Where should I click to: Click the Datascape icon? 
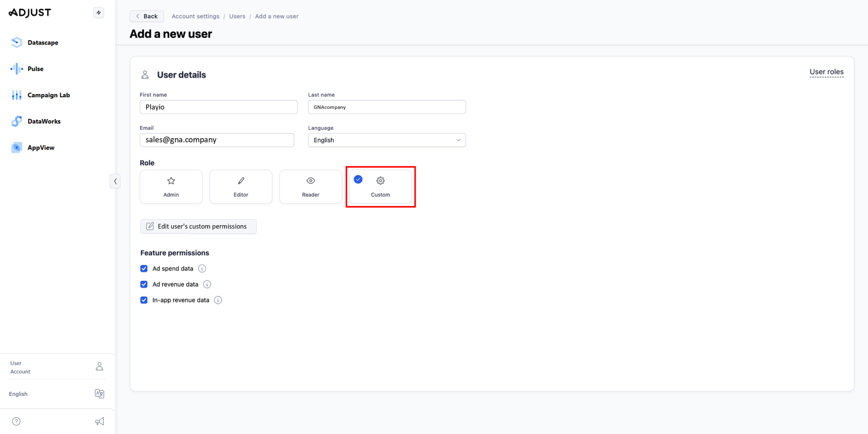[17, 42]
